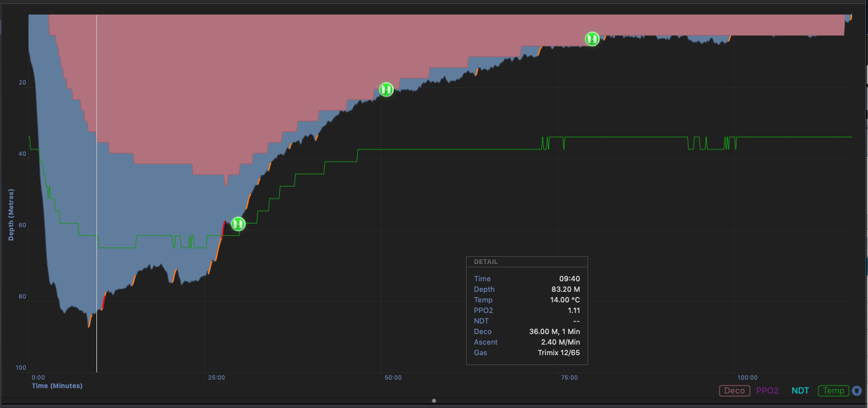The width and height of the screenshot is (868, 408).
Task: Toggle the Deco overlay off
Action: (x=734, y=391)
